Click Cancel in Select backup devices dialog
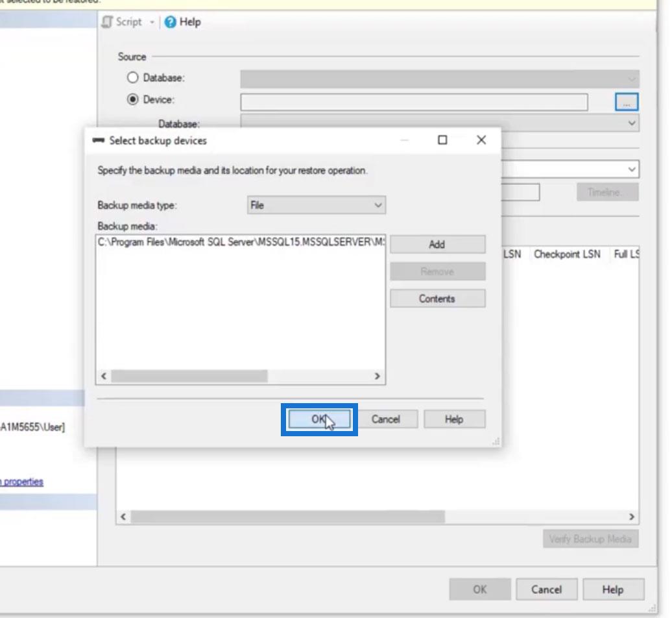Image resolution: width=672 pixels, height=618 pixels. (387, 419)
